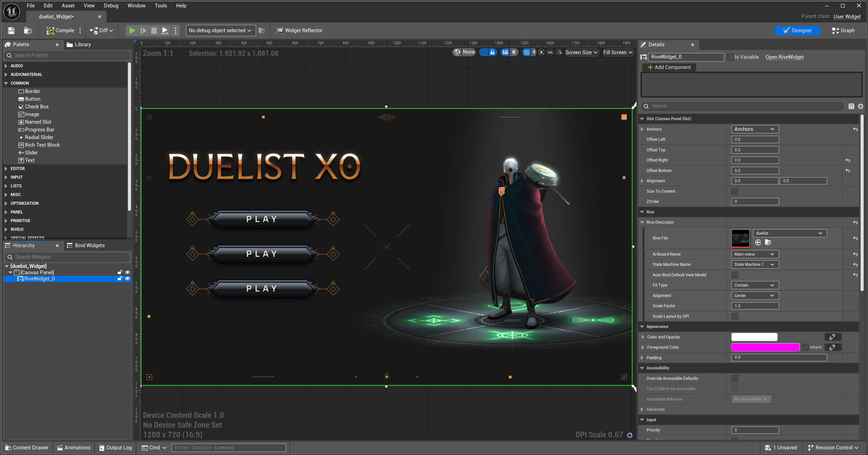Viewport: 868px width, 455px height.
Task: Click the Open RiveWidget link
Action: pos(784,57)
